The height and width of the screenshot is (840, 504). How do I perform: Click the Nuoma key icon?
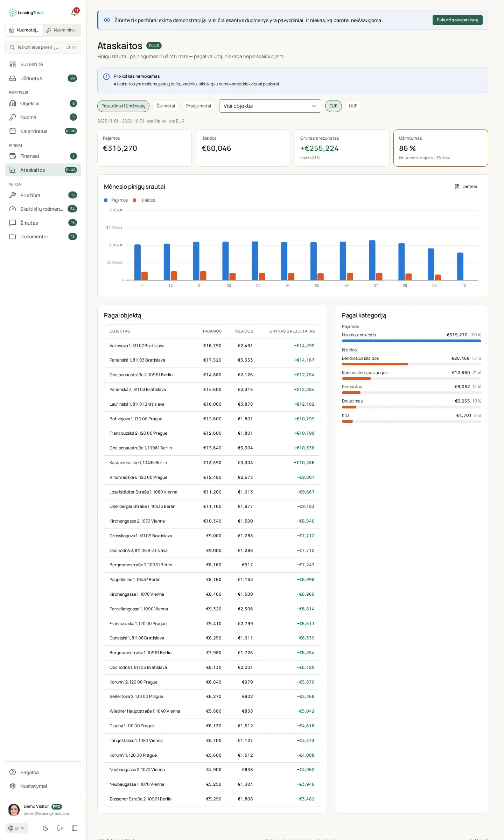point(13,117)
